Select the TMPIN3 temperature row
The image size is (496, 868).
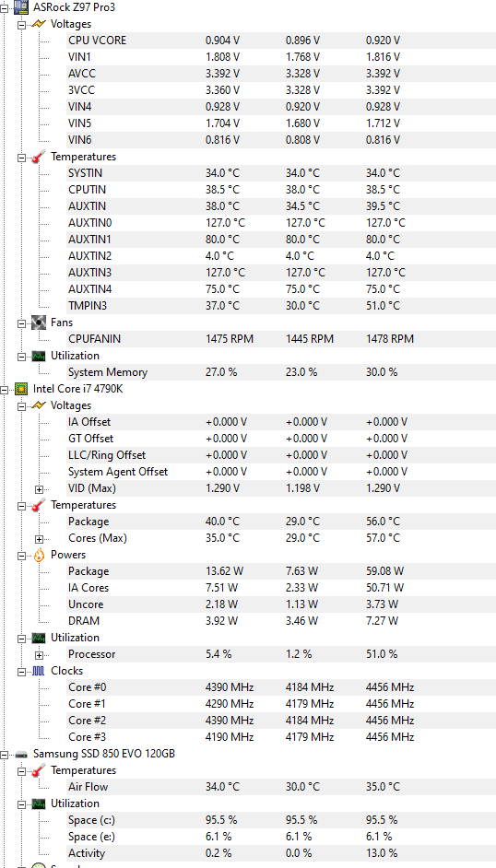[x=280, y=306]
